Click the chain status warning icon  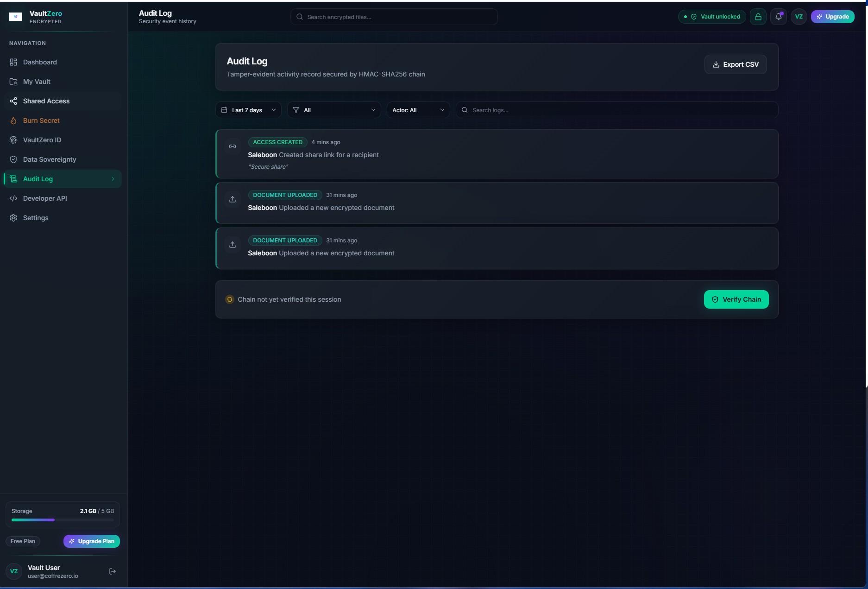(x=229, y=299)
